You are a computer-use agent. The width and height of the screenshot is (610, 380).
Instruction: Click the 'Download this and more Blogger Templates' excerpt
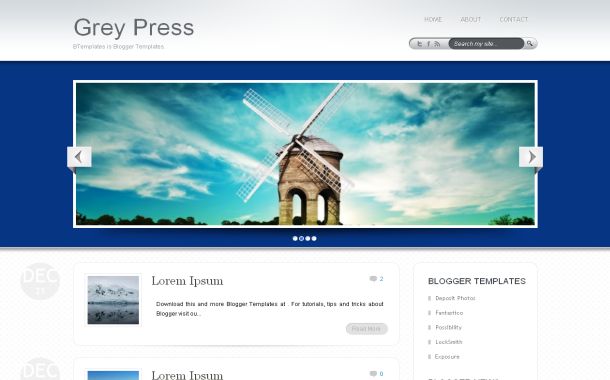tap(270, 308)
